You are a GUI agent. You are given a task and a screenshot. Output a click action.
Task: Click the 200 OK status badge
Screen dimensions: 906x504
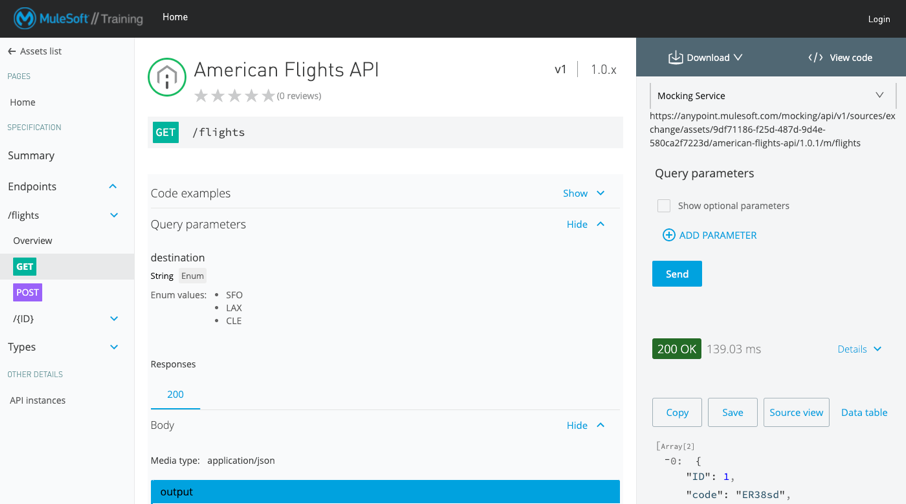(x=677, y=349)
